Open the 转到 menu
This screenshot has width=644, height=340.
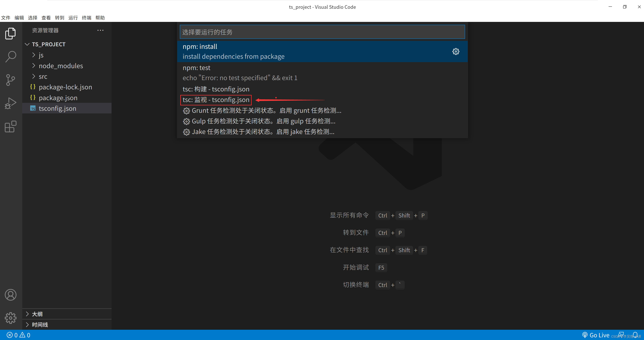point(59,18)
